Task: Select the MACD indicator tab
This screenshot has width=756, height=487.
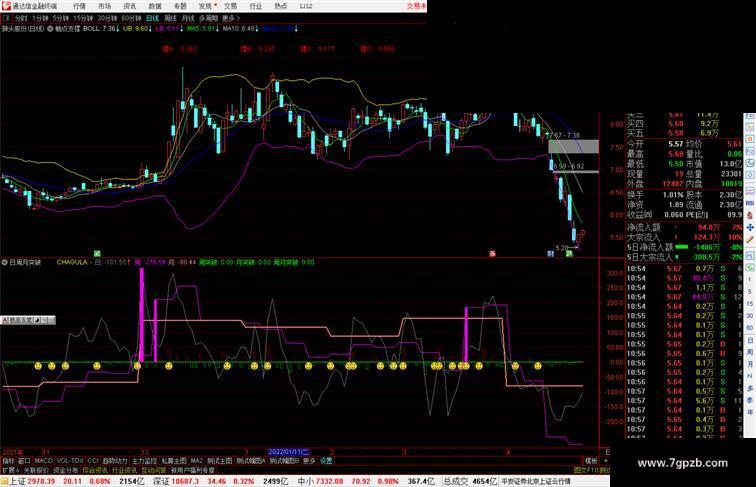Action: click(x=43, y=461)
